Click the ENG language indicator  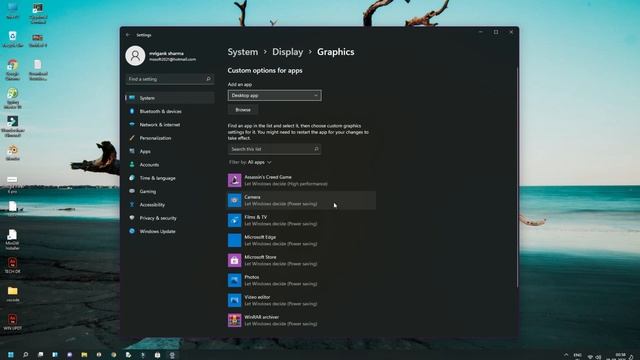[x=577, y=356]
